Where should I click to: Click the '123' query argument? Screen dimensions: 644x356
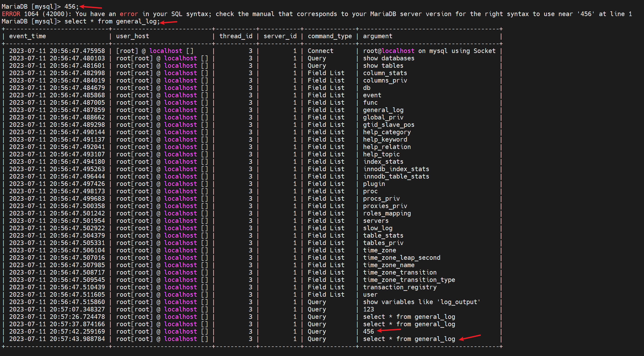point(368,310)
